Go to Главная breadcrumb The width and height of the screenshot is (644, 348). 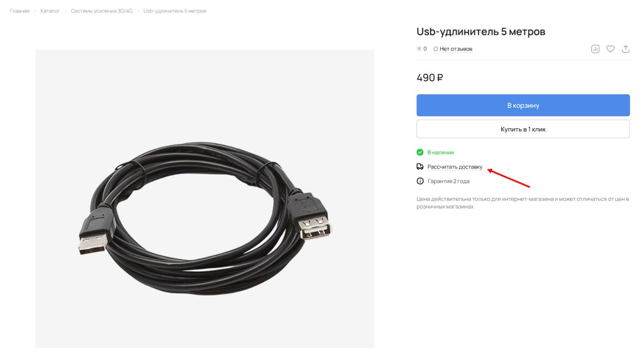click(x=19, y=11)
